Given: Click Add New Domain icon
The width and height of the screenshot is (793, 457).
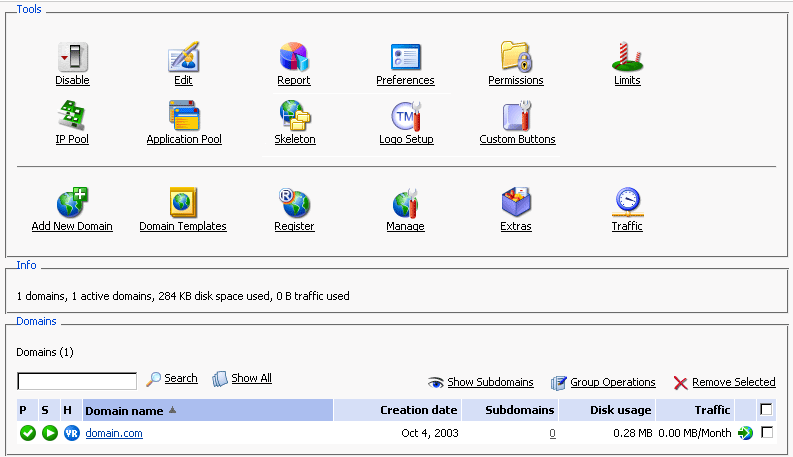Looking at the screenshot, I should click(72, 203).
